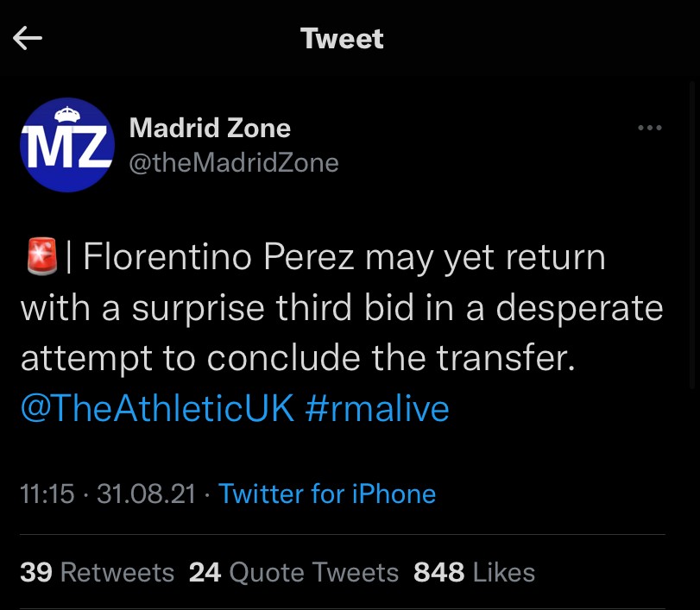
Task: View the 24 Quote Tweets list
Action: 293,572
